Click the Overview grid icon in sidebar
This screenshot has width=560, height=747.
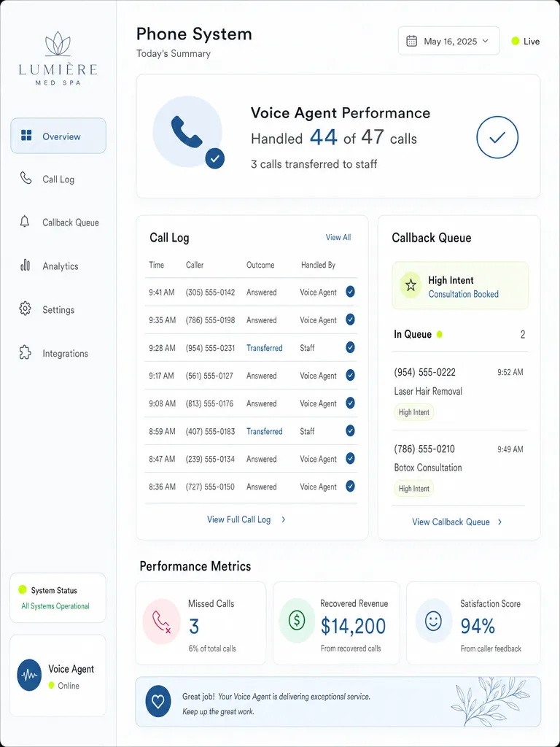[x=26, y=135]
